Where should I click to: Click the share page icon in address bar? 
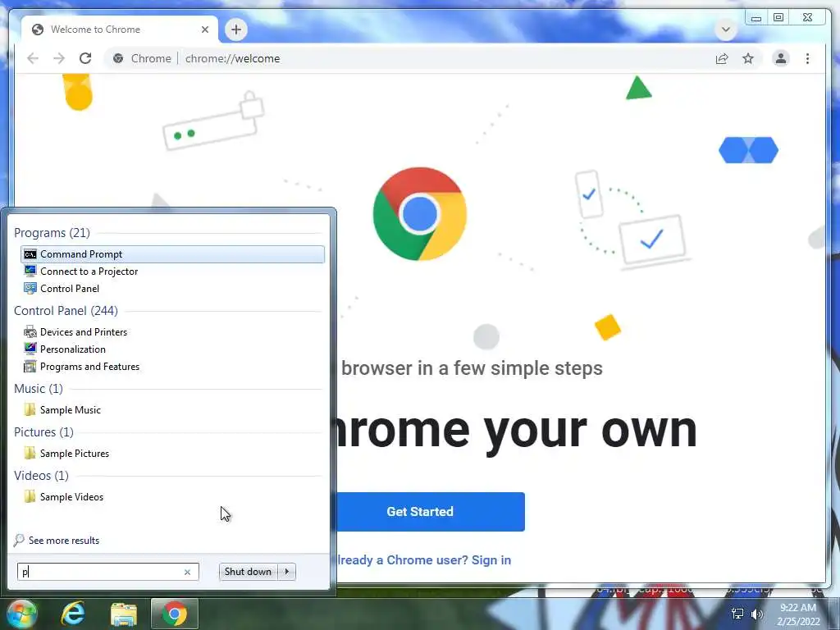722,58
